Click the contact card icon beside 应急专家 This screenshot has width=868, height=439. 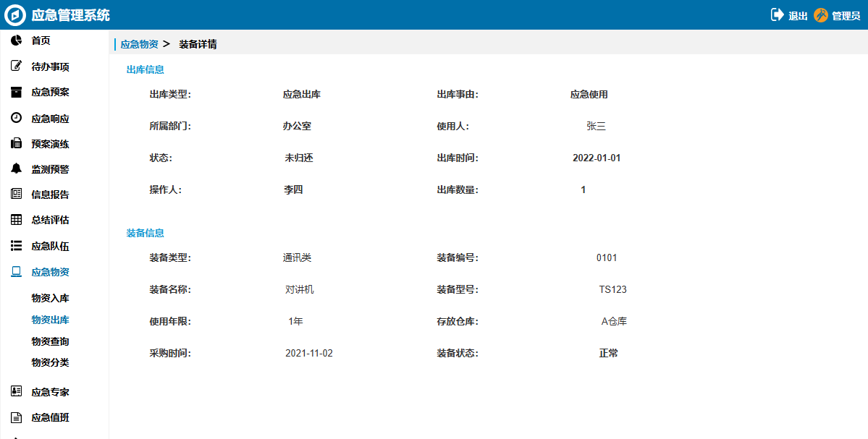[x=16, y=391]
